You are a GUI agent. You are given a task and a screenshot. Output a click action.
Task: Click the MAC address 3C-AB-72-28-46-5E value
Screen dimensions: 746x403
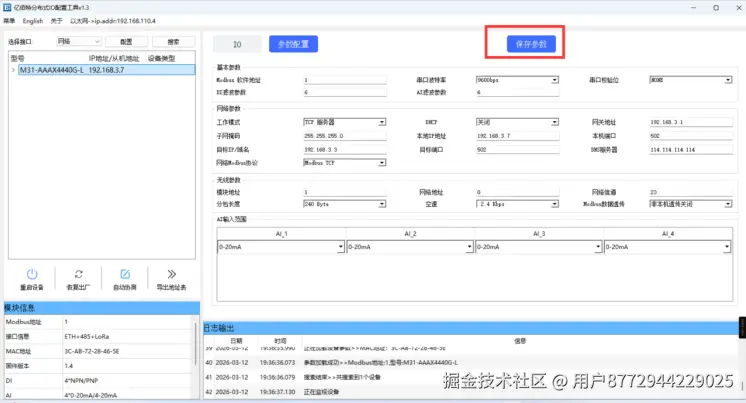point(92,351)
